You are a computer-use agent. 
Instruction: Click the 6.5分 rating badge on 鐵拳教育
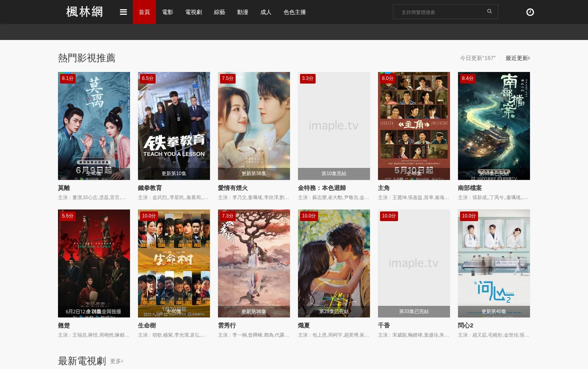[148, 78]
